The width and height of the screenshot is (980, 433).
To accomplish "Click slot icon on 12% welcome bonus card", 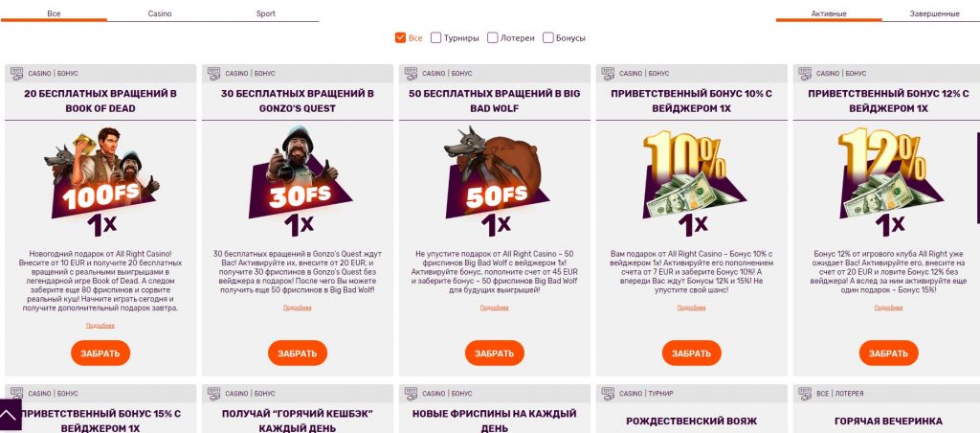I will click(x=805, y=74).
